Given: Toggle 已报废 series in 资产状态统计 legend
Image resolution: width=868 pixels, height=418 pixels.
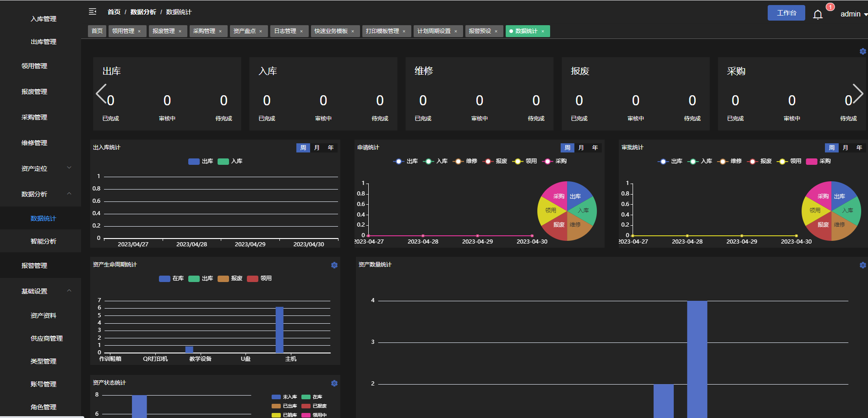Looking at the screenshot, I should click(314, 406).
